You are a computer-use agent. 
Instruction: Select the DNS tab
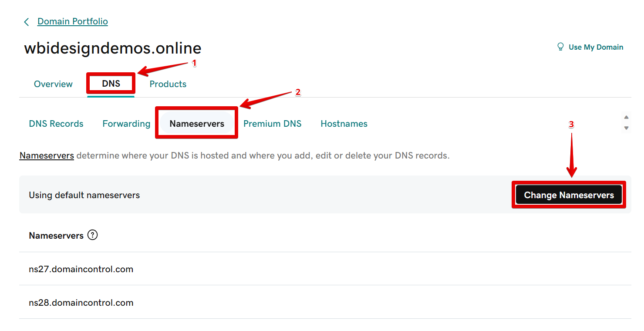click(111, 84)
